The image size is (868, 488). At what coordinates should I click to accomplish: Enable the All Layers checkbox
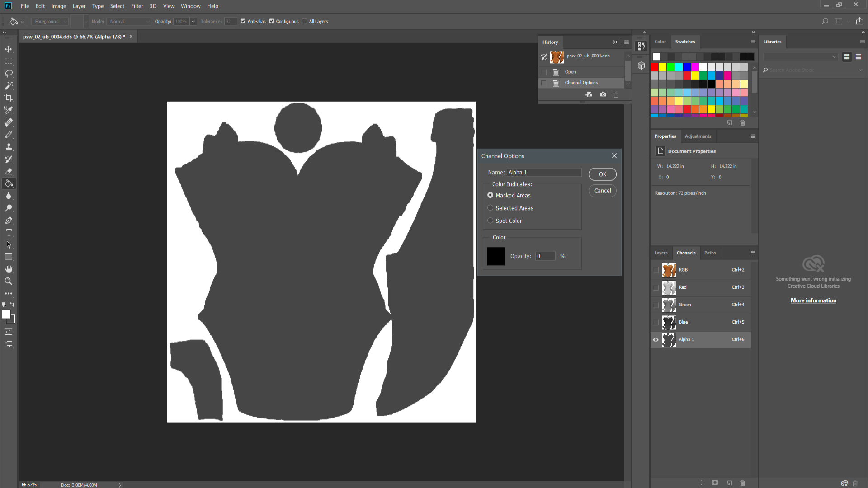click(305, 21)
